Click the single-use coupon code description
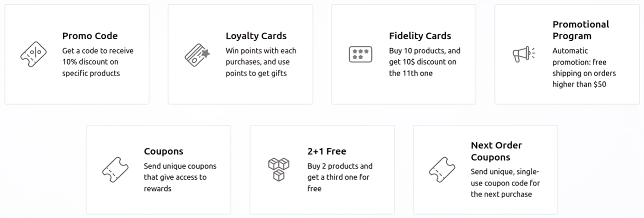 [x=505, y=183]
